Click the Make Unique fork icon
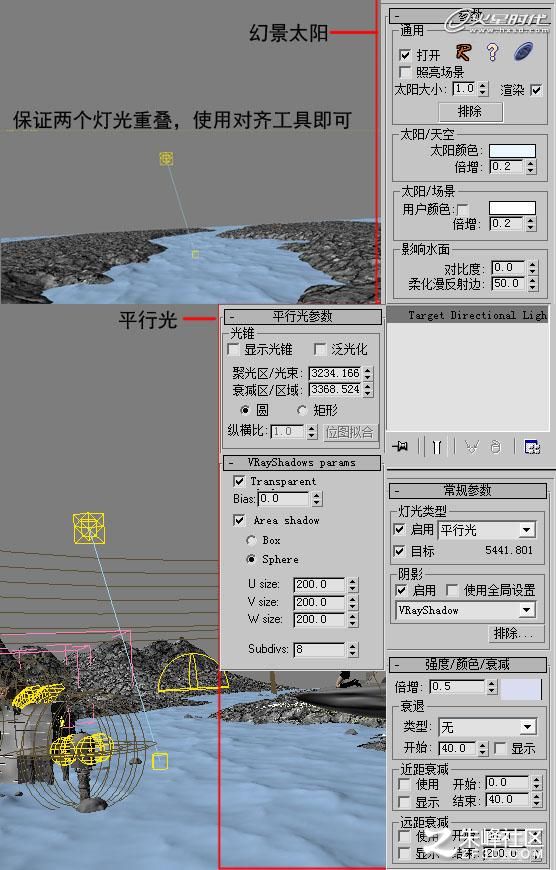 [472, 447]
